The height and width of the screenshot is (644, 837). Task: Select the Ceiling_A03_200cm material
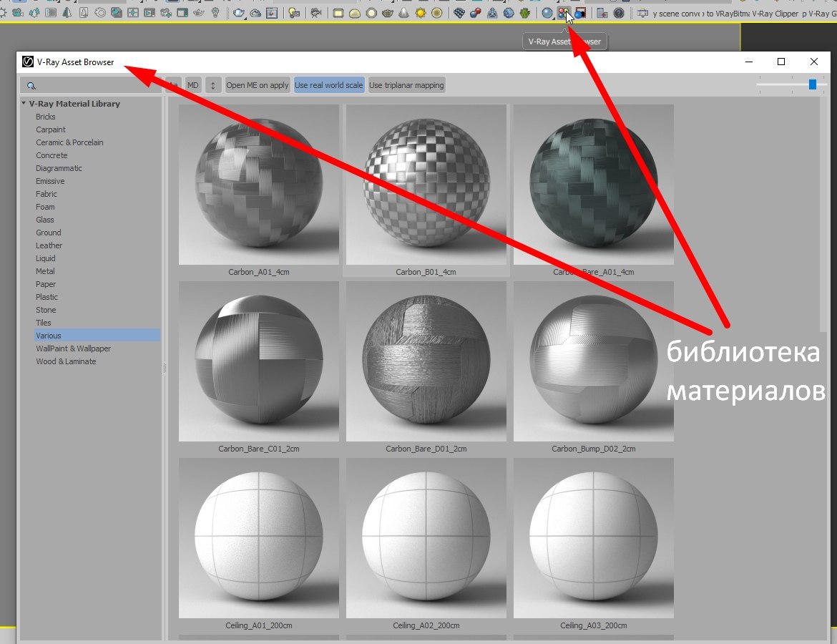[594, 538]
